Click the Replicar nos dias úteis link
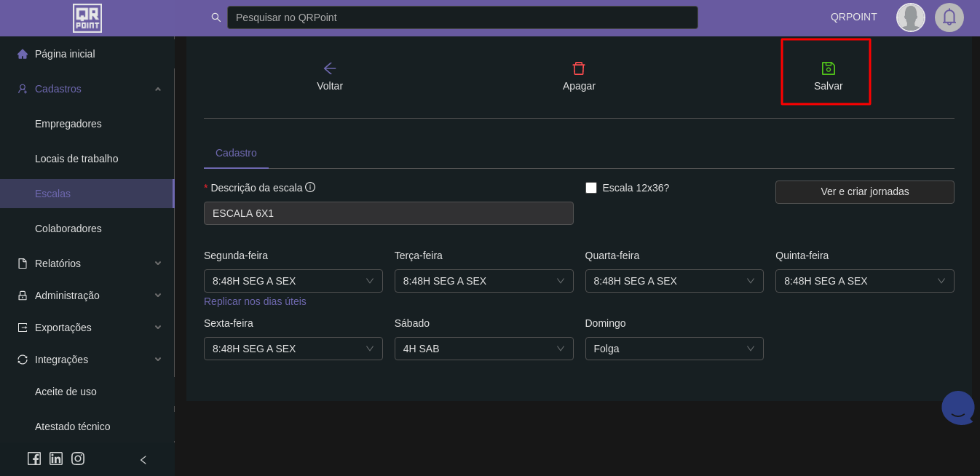 click(255, 301)
